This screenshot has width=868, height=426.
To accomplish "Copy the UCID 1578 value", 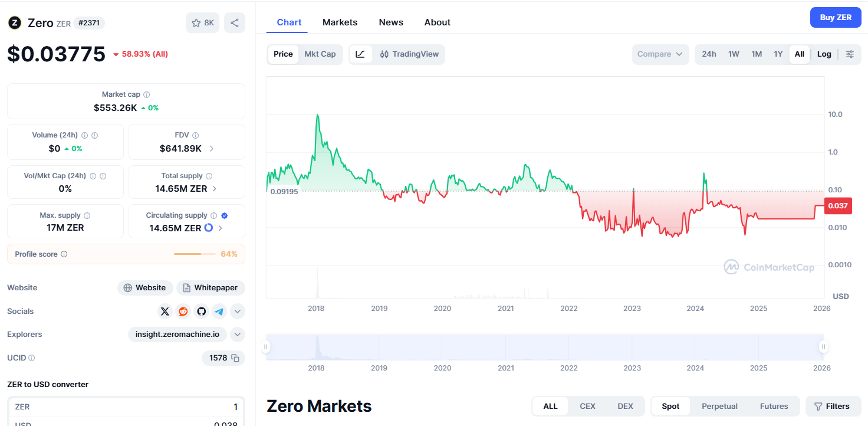I will 235,358.
